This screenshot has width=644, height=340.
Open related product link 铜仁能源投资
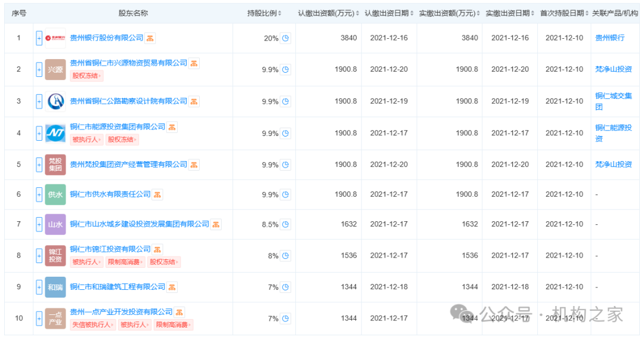(x=614, y=133)
